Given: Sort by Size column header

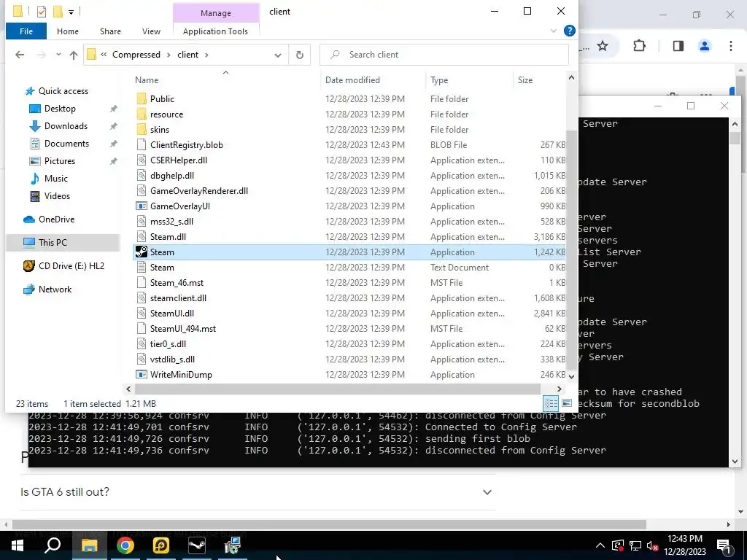Looking at the screenshot, I should click(525, 80).
